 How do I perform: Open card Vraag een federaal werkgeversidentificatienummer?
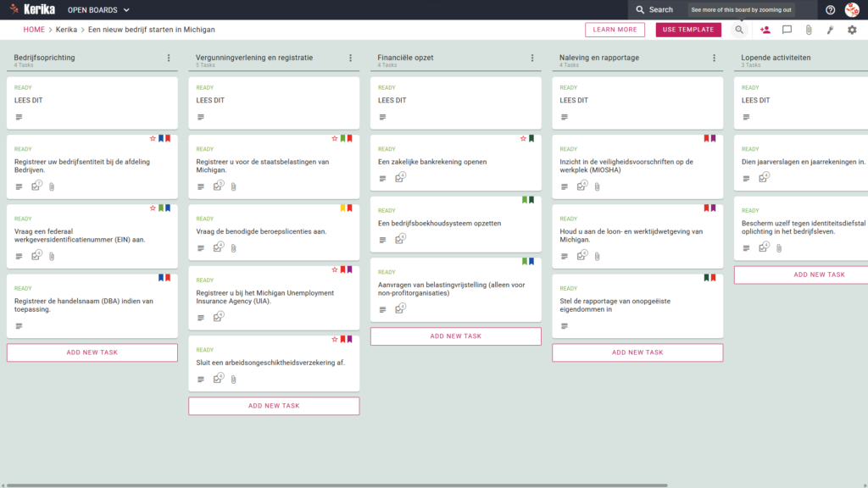point(92,236)
